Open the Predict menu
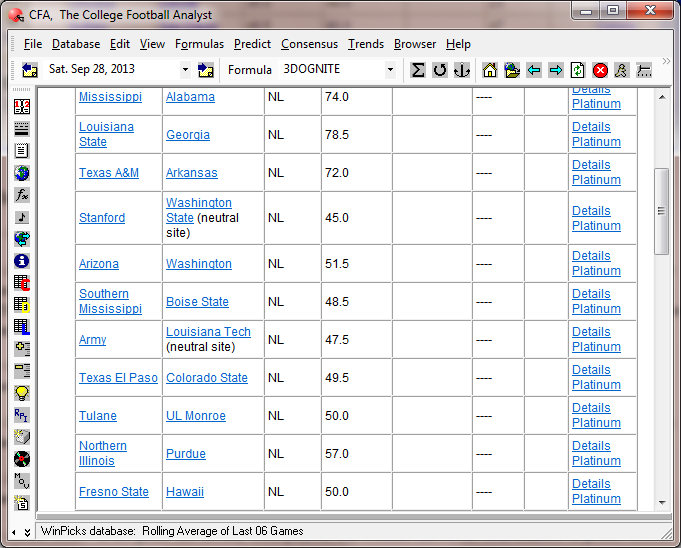Image resolution: width=681 pixels, height=548 pixels. [x=252, y=44]
